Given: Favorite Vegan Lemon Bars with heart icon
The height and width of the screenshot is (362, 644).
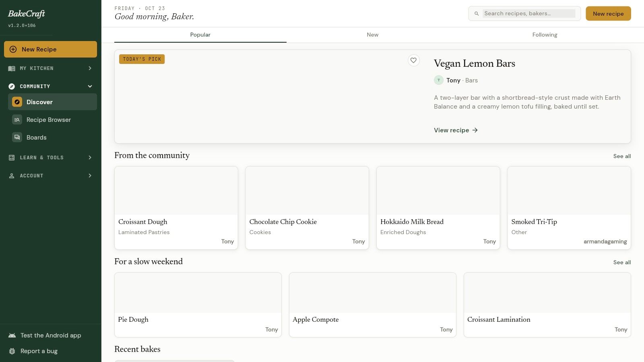Looking at the screenshot, I should click(x=413, y=60).
